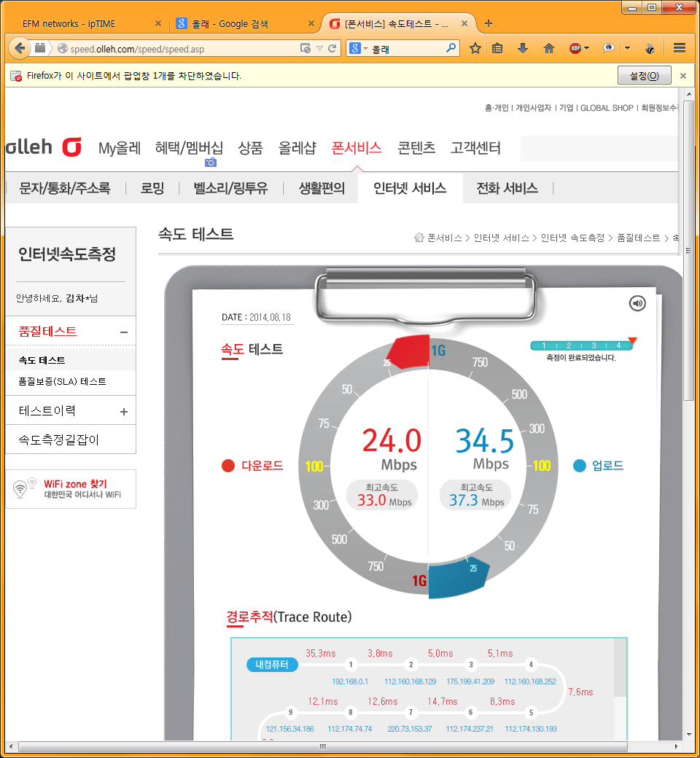The image size is (700, 758).
Task: Click the WiFi zone 찾기 banner
Action: 71,489
